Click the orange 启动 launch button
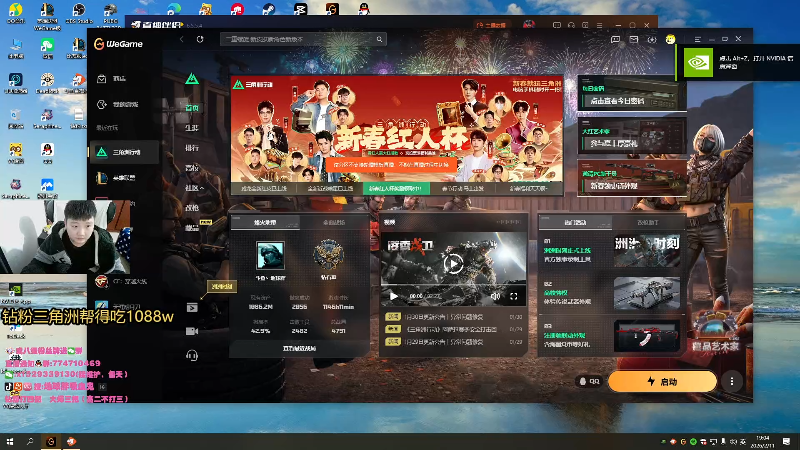This screenshot has height=450, width=800. (x=662, y=382)
